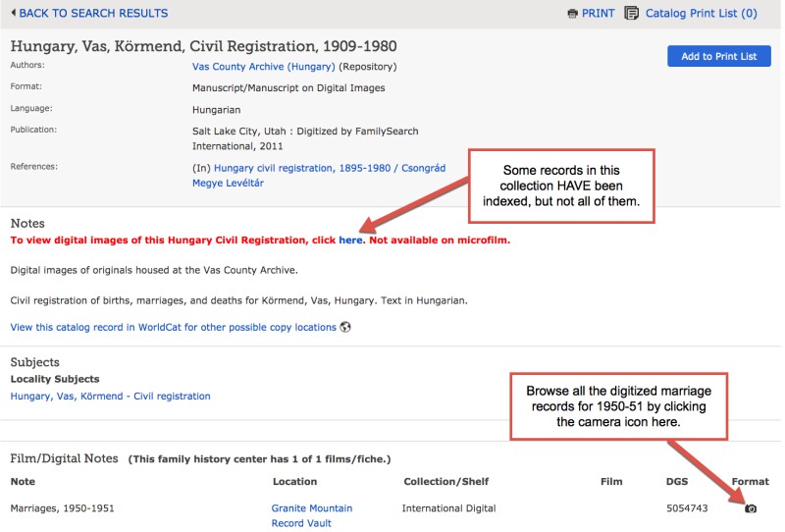Click the 'International Digital' collection cell
This screenshot has height=532, width=785.
point(448,508)
